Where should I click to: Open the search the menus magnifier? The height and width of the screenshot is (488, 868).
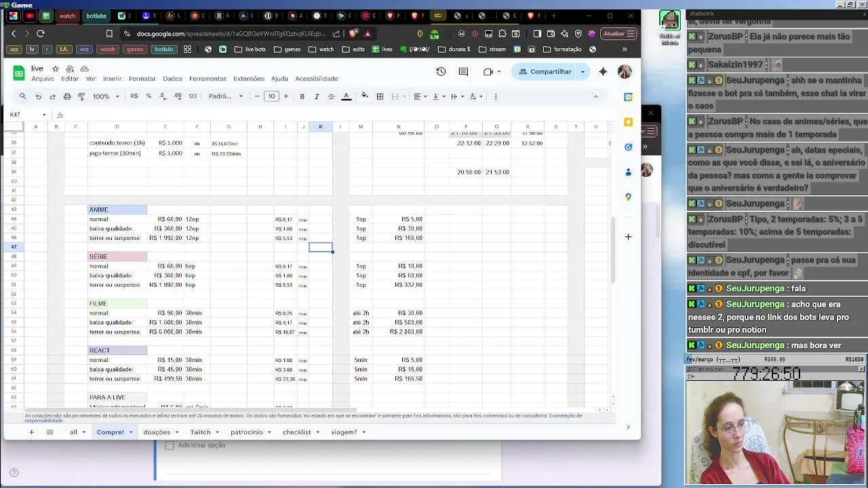tap(22, 96)
